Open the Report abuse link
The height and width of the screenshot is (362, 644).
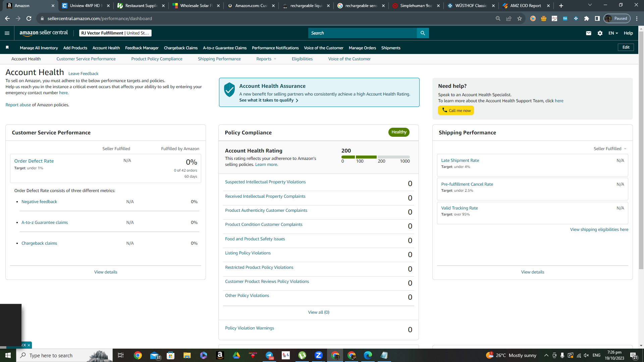click(18, 105)
